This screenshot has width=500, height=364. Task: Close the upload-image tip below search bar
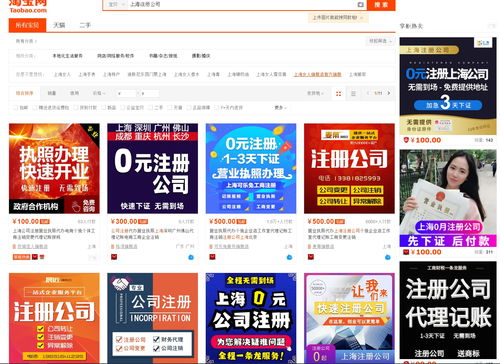coord(362,18)
